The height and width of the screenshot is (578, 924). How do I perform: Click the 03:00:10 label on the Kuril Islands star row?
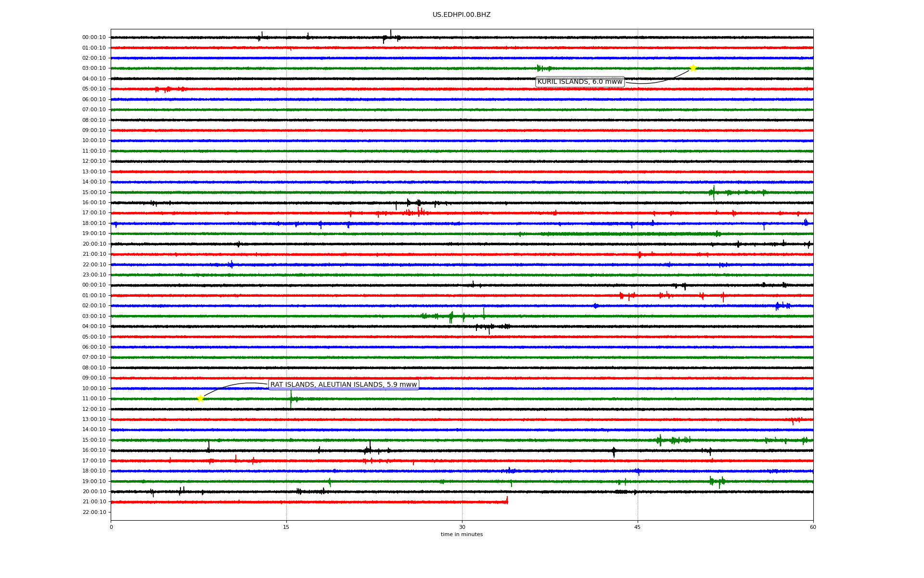(x=94, y=68)
